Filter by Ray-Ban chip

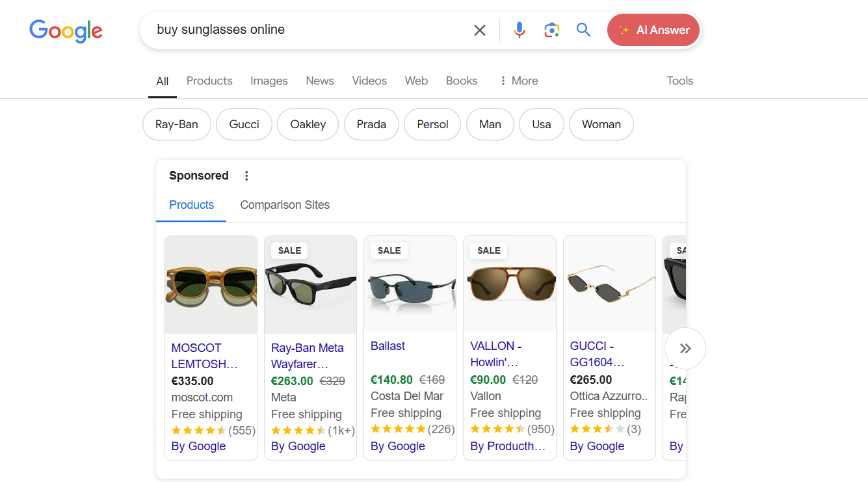tap(177, 124)
